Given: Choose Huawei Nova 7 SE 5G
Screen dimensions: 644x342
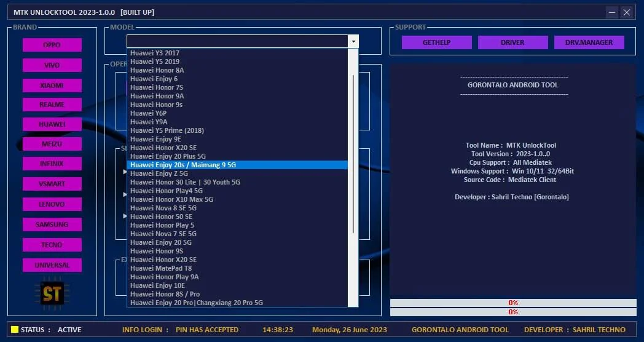Looking at the screenshot, I should 237,234.
